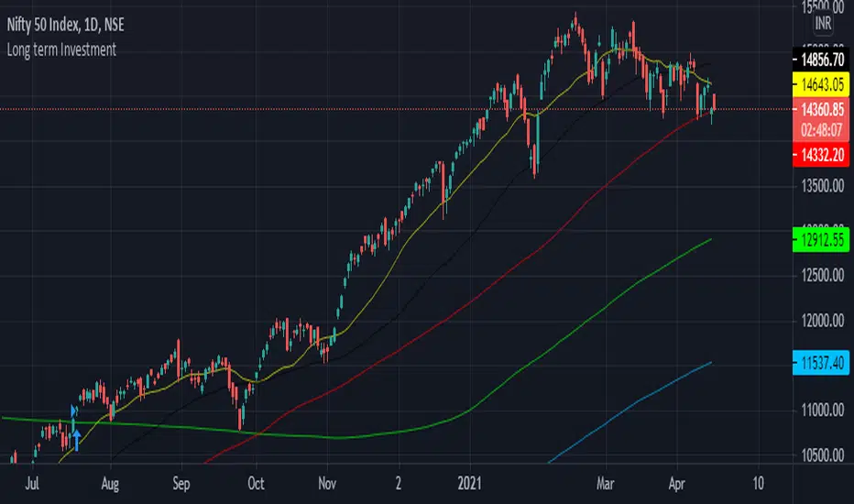Click the green 12912.55 price label
The width and height of the screenshot is (854, 504).
click(x=821, y=240)
